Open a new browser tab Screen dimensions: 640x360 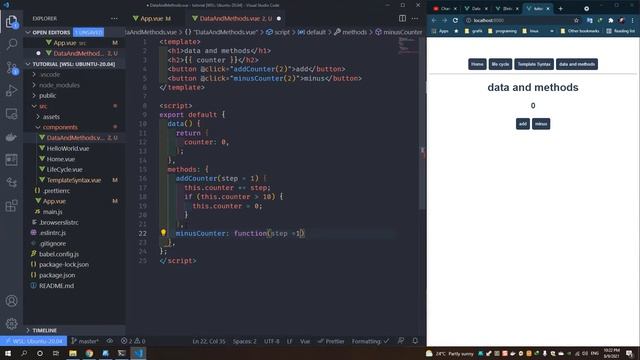tap(560, 9)
